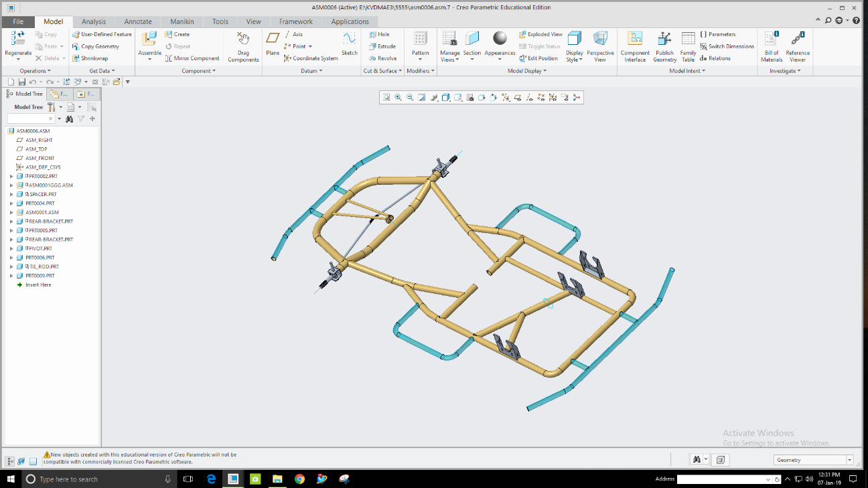Toggle plane display filter in graphics toolbar
Screen dimensions: 868x488
click(517, 98)
